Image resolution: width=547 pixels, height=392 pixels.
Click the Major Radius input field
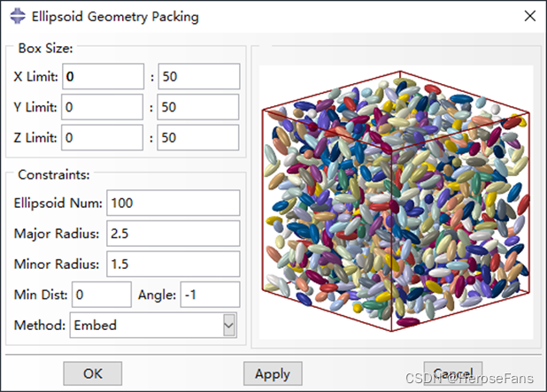point(173,234)
